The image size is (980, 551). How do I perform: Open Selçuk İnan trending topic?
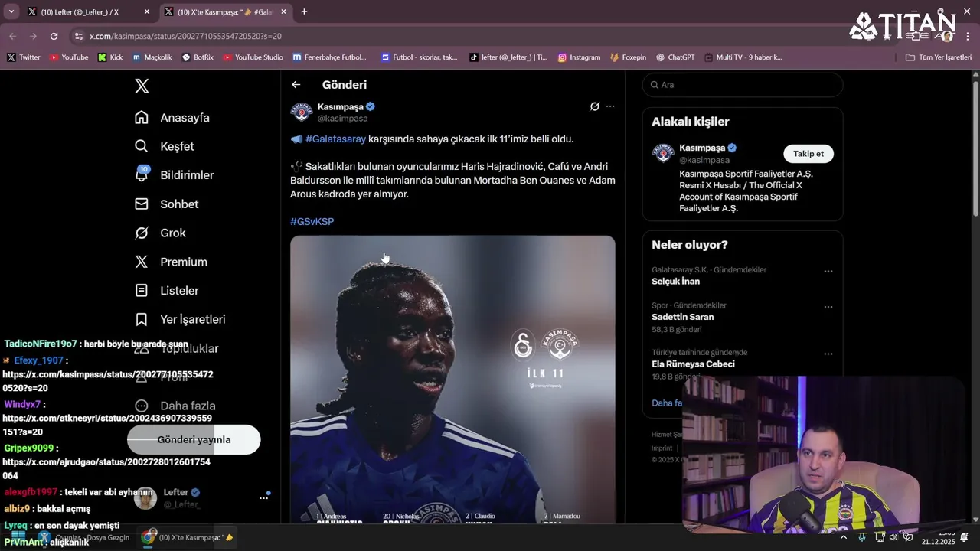(x=675, y=281)
